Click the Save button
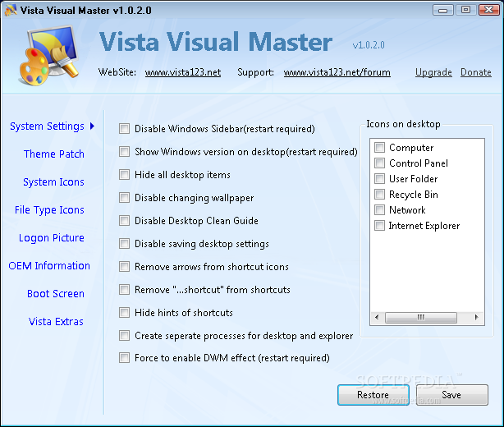504x427 pixels. coord(452,395)
